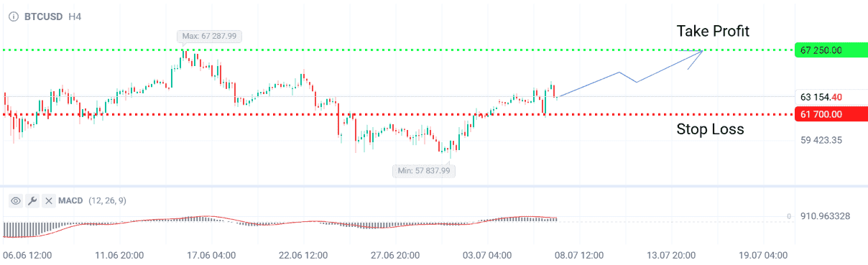868x265 pixels.
Task: Click the info icon beside BTCUSD
Action: coord(13,15)
